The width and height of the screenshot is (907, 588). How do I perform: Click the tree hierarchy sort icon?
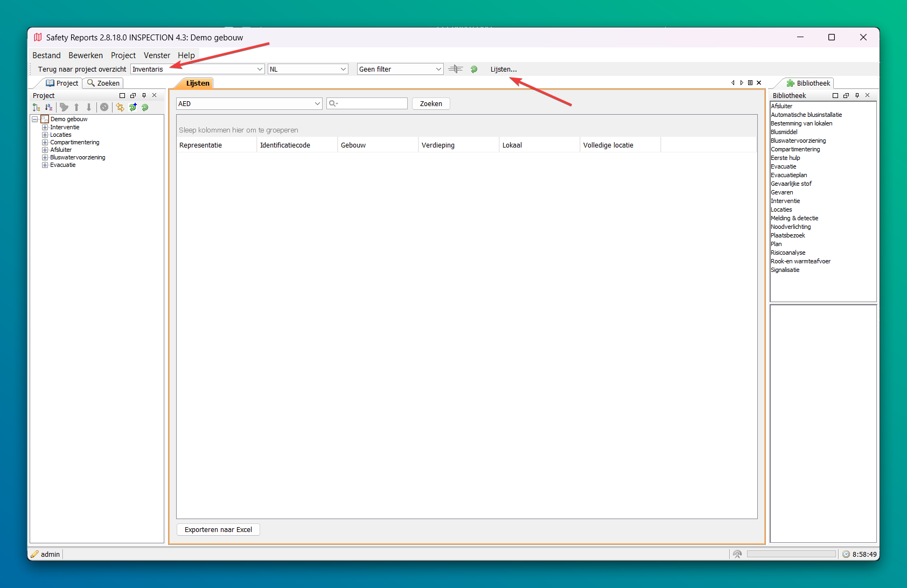(x=36, y=107)
